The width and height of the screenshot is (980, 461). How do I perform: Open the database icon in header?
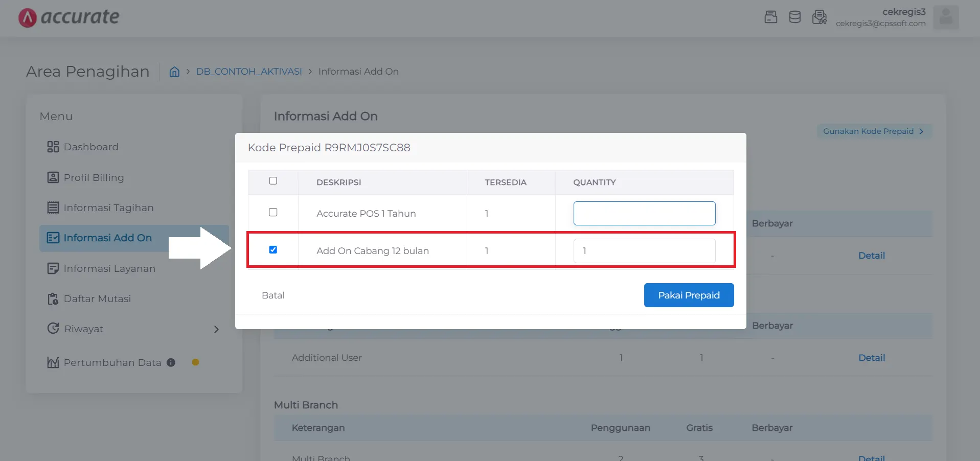tap(794, 17)
